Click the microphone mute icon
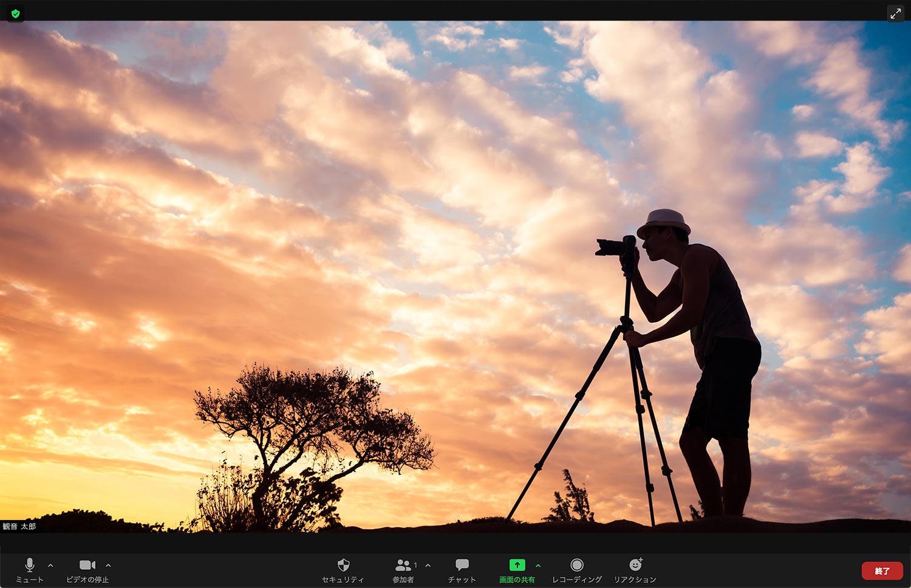Image resolution: width=911 pixels, height=588 pixels. (x=29, y=565)
